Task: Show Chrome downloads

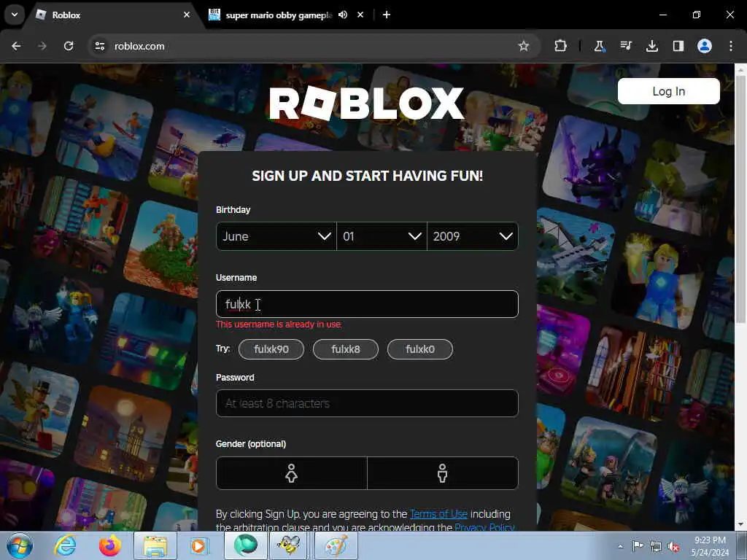Action: (x=651, y=46)
